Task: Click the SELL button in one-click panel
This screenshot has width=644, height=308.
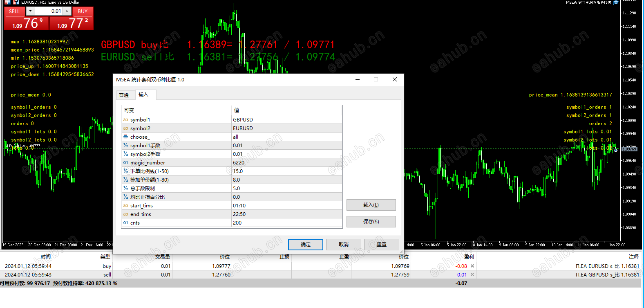Action: 14,11
